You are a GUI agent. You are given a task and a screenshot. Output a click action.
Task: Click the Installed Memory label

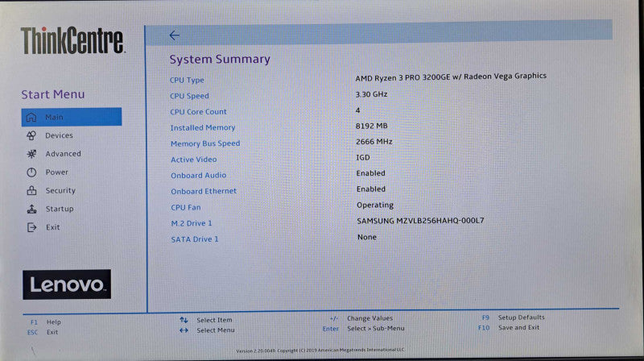click(x=203, y=128)
